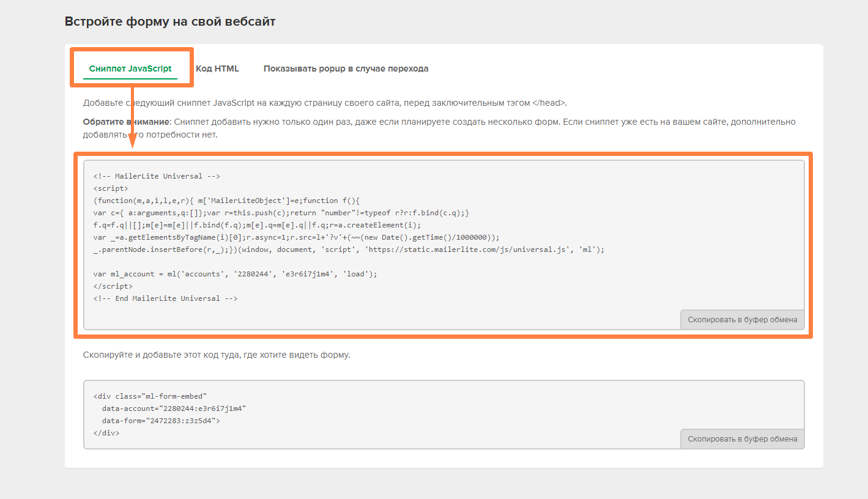
Task: Click the Скопируйте и добавьте этот код instruction
Action: [x=217, y=355]
